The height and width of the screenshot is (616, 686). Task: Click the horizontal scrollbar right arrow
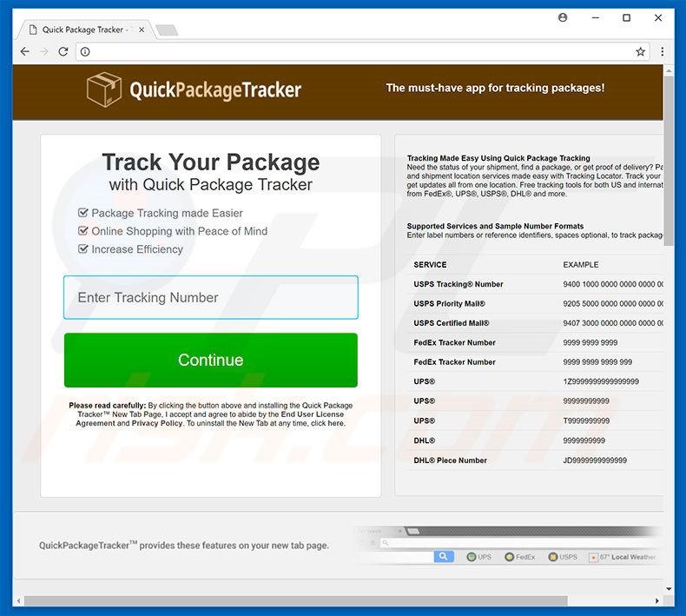657,600
